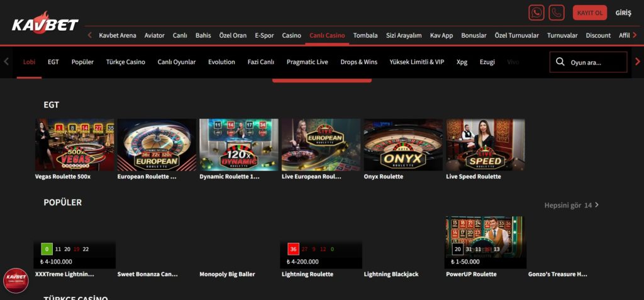Viewport: 644px width, 300px height.
Task: Open Kavbet live support chat bubble
Action: tap(16, 281)
